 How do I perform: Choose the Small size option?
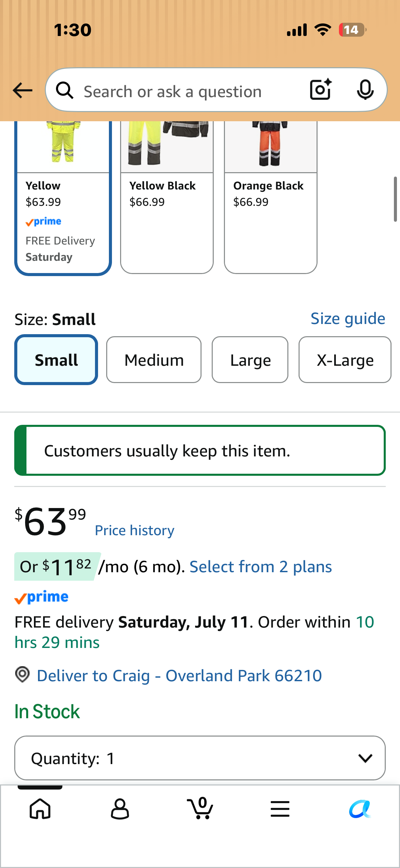pos(56,360)
